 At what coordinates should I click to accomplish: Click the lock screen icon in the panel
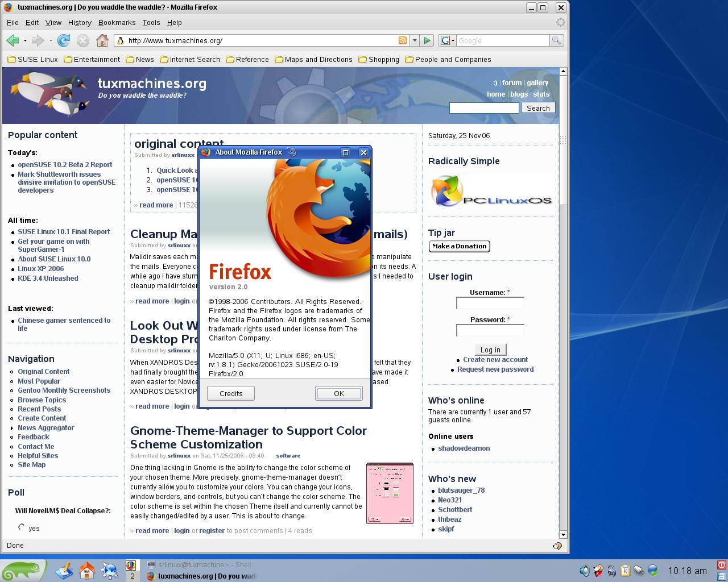coord(722,576)
